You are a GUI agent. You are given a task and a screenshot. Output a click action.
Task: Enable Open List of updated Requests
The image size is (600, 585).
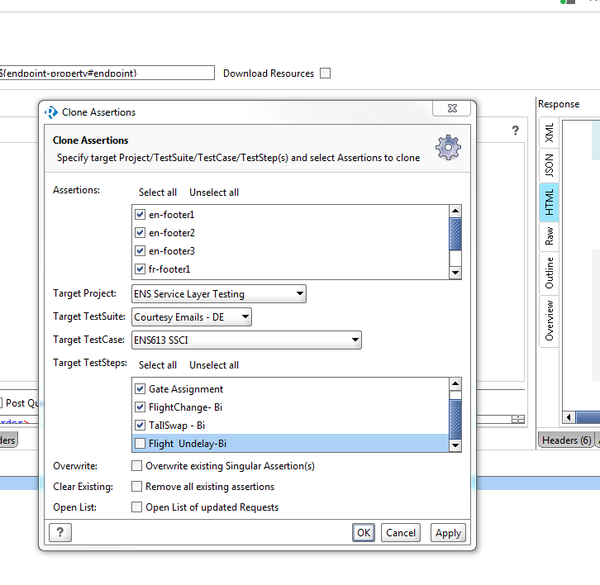point(137,508)
